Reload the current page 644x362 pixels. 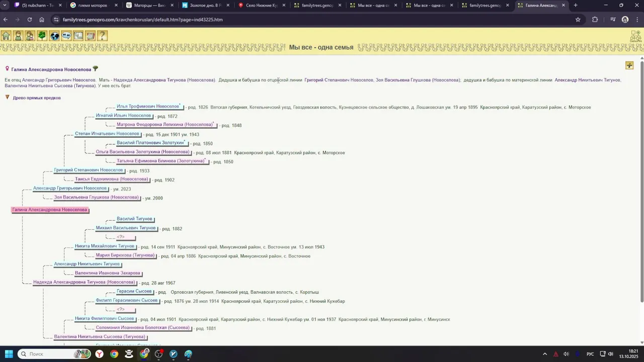point(30,20)
